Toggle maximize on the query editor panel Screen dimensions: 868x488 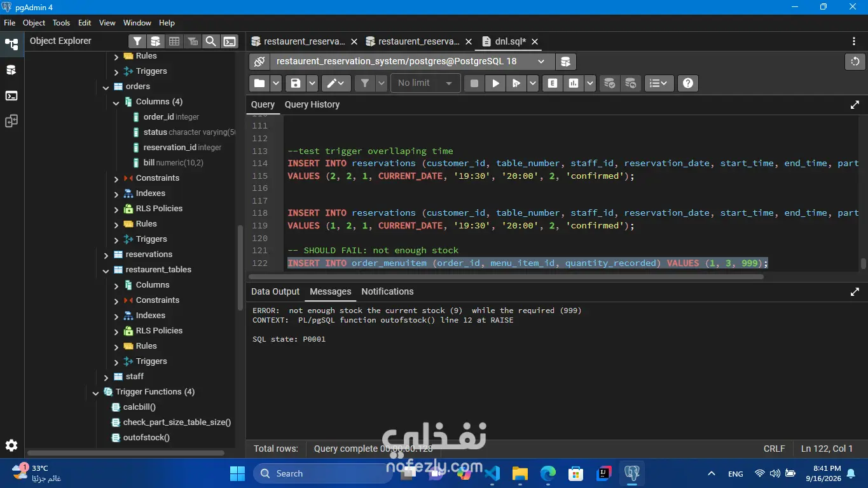[x=855, y=105]
